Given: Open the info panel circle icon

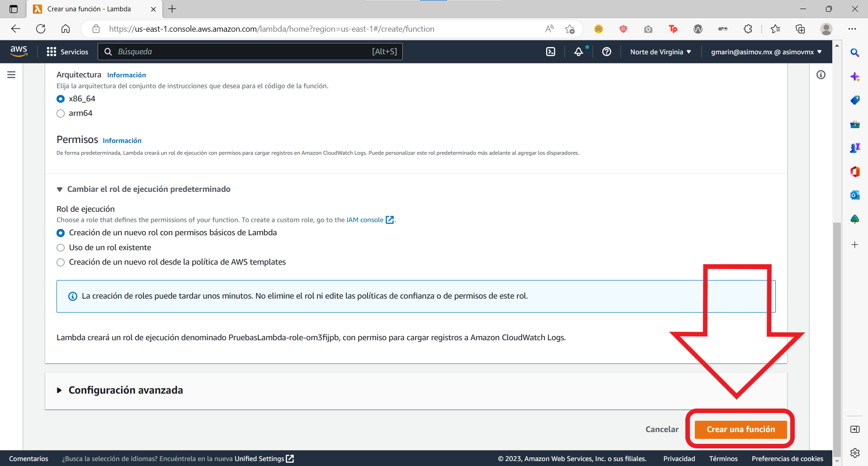Looking at the screenshot, I should coord(821,75).
